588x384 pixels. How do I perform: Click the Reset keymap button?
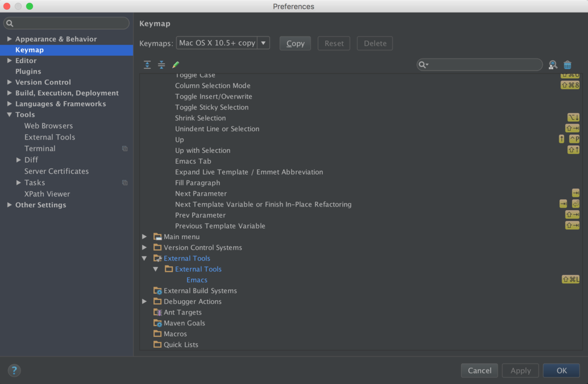pos(334,43)
